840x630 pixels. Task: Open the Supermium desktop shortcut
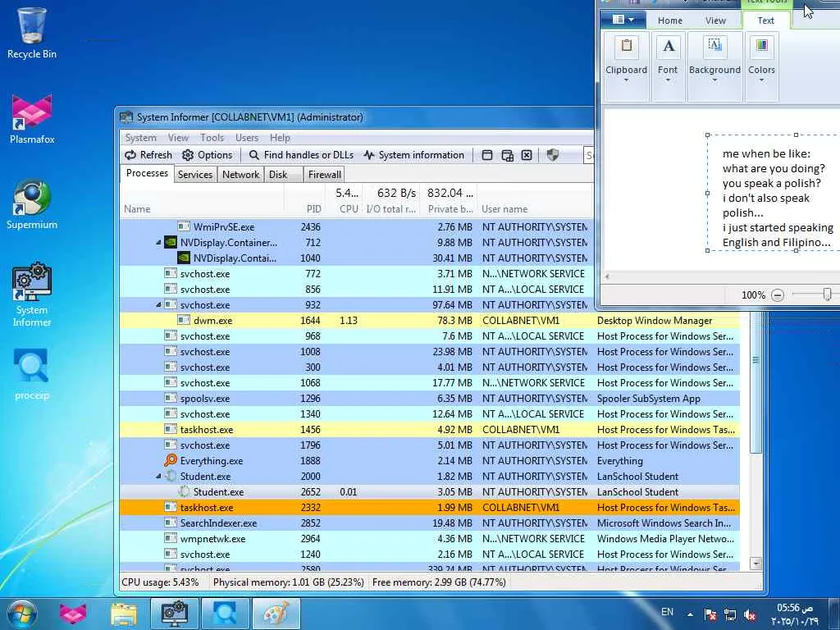tap(32, 204)
